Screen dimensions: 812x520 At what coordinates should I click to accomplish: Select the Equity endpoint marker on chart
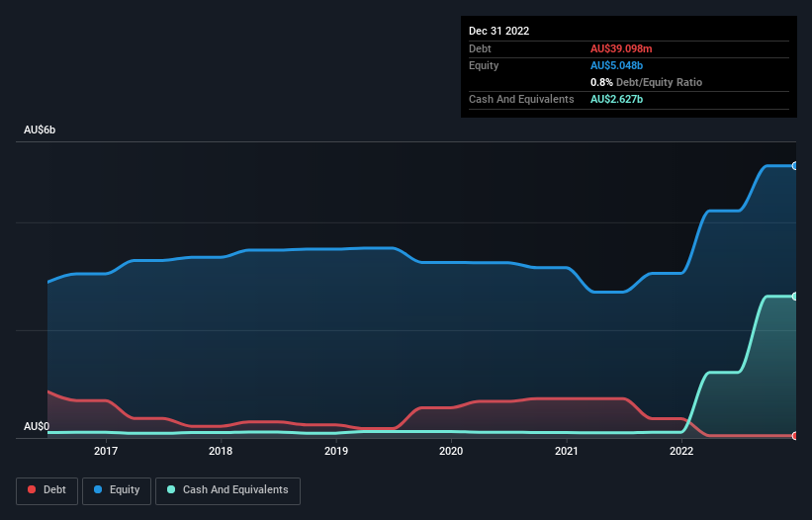pos(795,166)
